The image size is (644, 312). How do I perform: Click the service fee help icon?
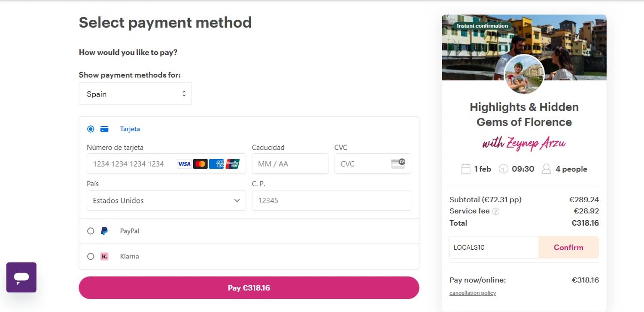[496, 212]
